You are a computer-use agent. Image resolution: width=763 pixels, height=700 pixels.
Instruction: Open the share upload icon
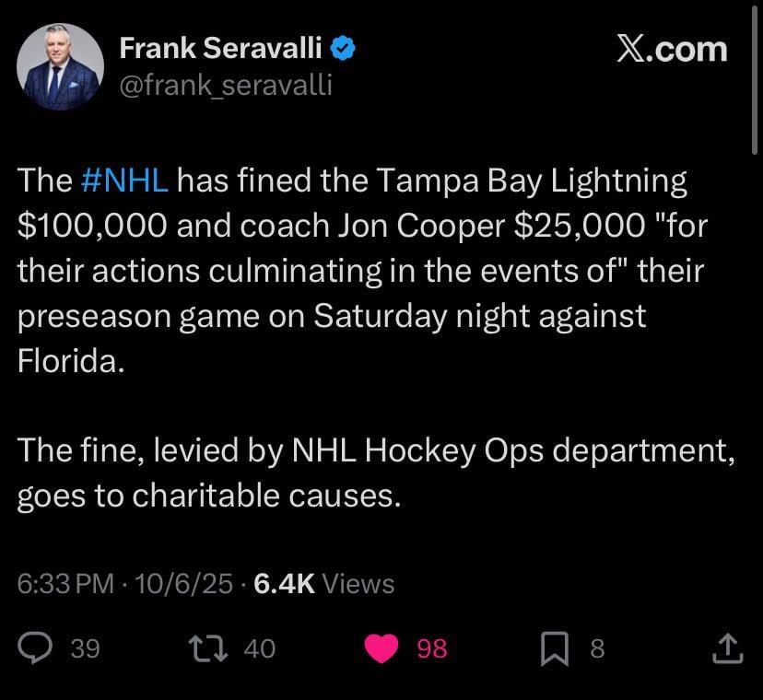tap(728, 648)
